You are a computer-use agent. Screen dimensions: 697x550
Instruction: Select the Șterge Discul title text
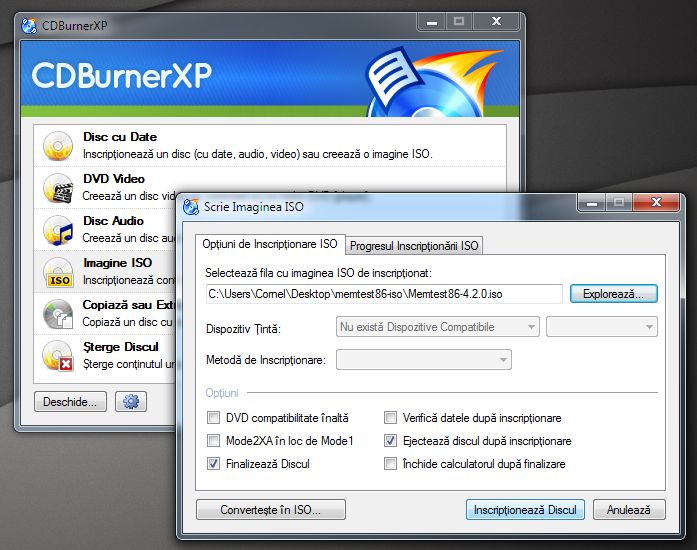[x=120, y=347]
